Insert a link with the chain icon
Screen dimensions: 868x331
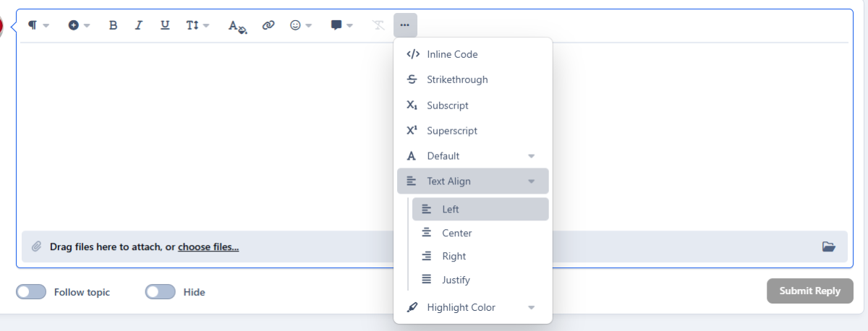(268, 25)
